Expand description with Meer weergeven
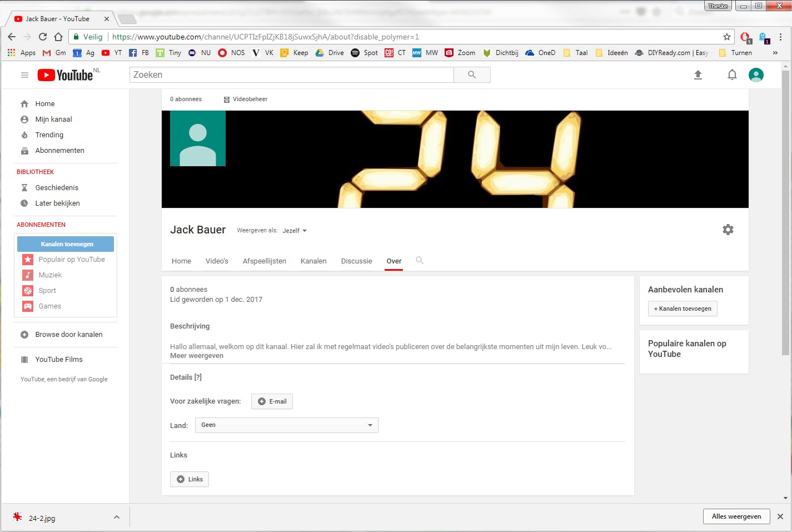Screen dimensions: 792x532 197,356
